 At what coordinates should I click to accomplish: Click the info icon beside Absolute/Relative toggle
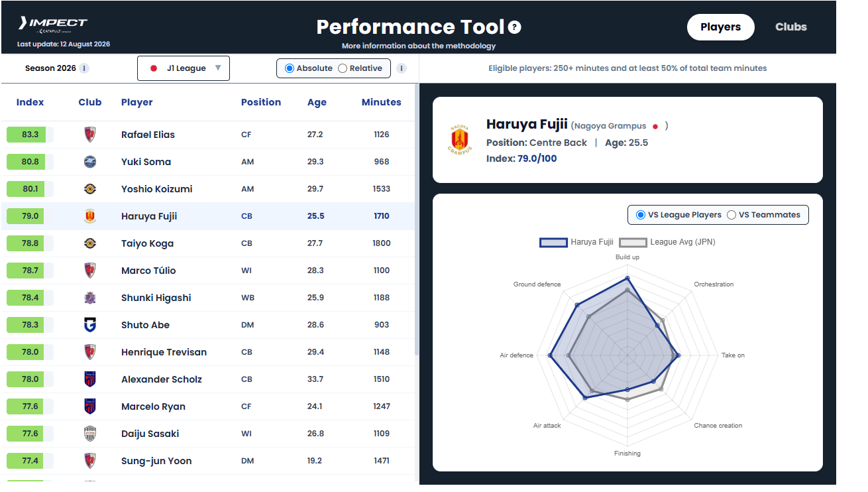pyautogui.click(x=402, y=68)
